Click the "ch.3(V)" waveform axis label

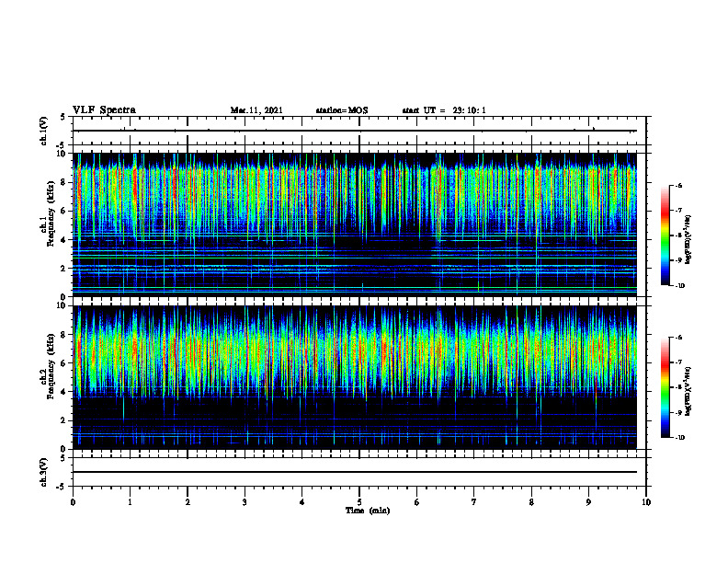click(x=44, y=472)
